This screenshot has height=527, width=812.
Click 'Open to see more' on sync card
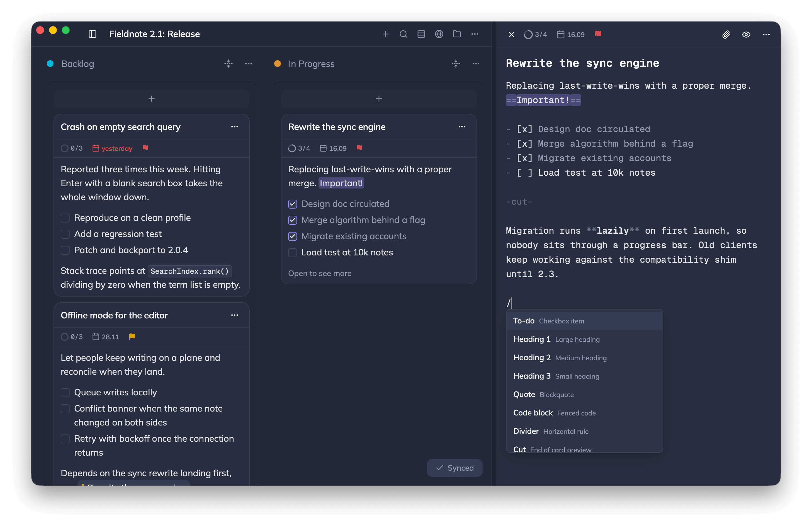click(x=320, y=273)
